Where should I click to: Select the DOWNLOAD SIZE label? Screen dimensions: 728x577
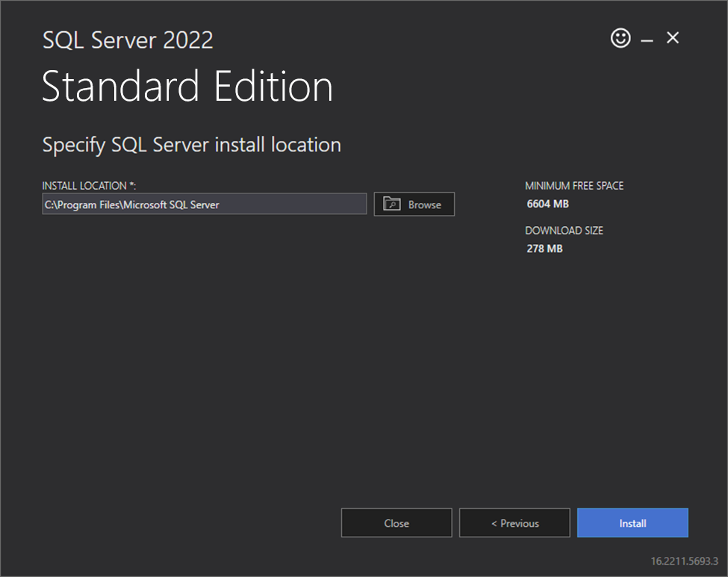point(564,231)
